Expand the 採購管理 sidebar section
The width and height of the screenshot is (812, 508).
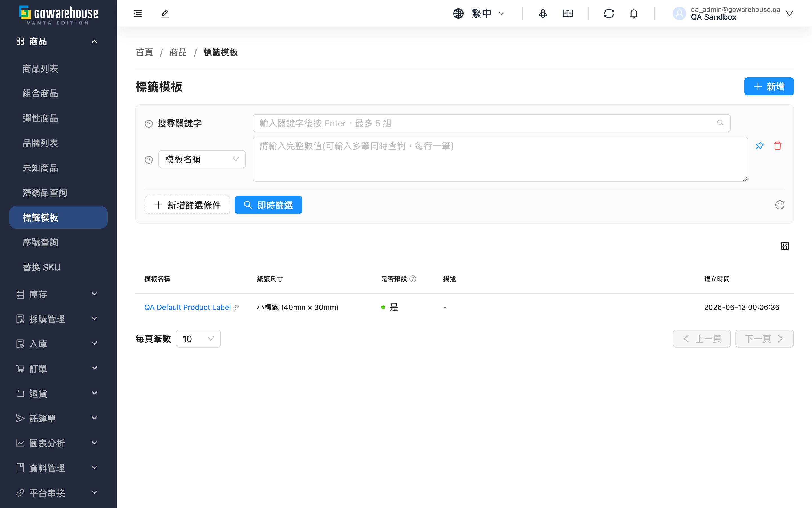pos(58,319)
